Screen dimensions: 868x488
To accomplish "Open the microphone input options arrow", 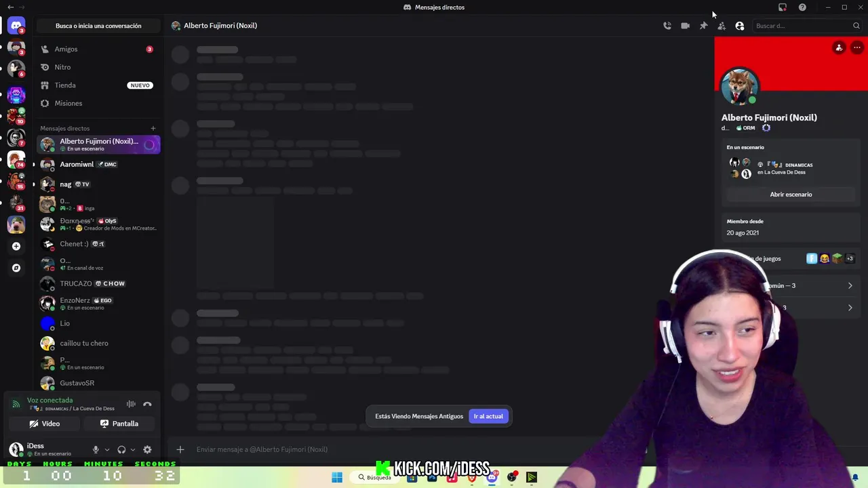I will click(106, 449).
